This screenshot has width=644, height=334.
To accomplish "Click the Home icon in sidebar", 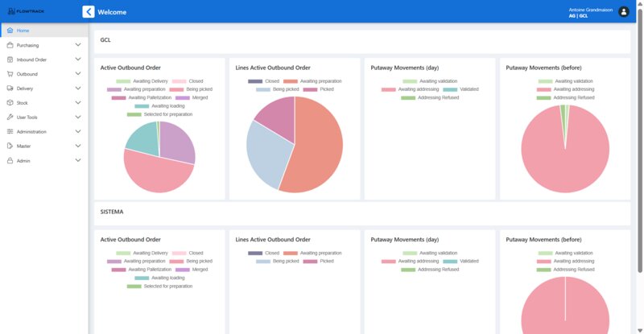I will pos(10,31).
